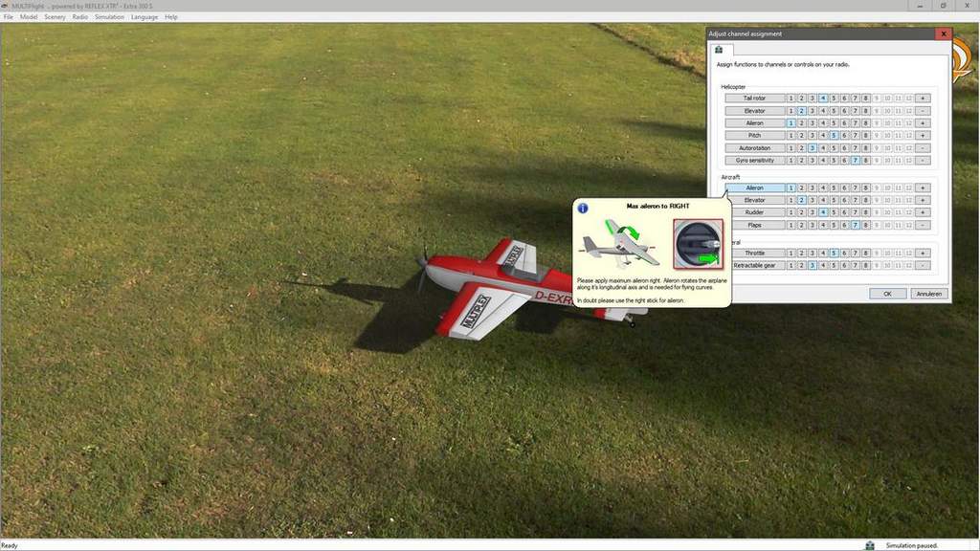Click the blue info icon in the tooltip
Image resolution: width=980 pixels, height=551 pixels.
point(583,207)
